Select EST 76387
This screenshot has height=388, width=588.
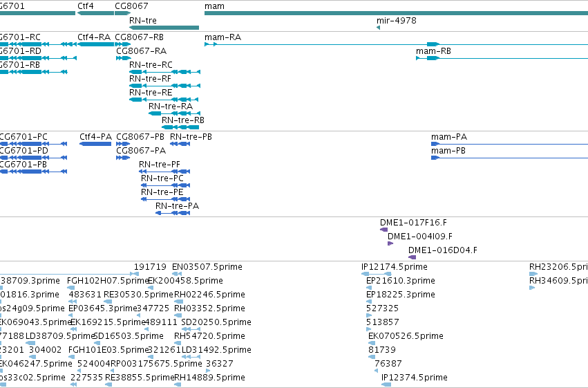[388, 364]
